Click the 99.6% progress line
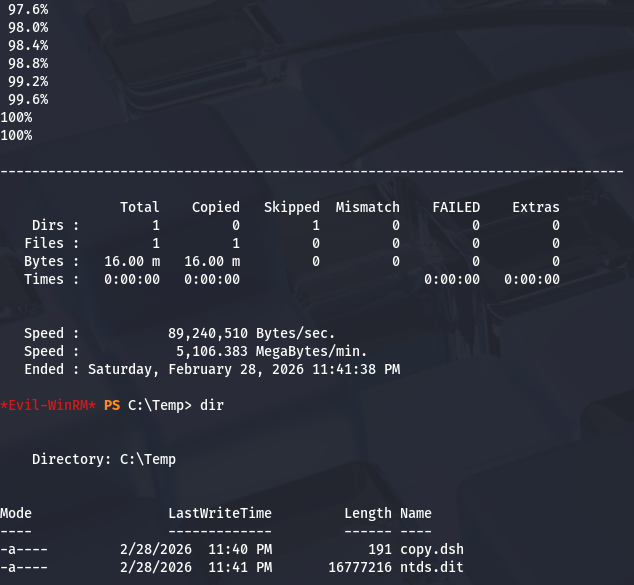This screenshot has height=585, width=634. pyautogui.click(x=28, y=99)
